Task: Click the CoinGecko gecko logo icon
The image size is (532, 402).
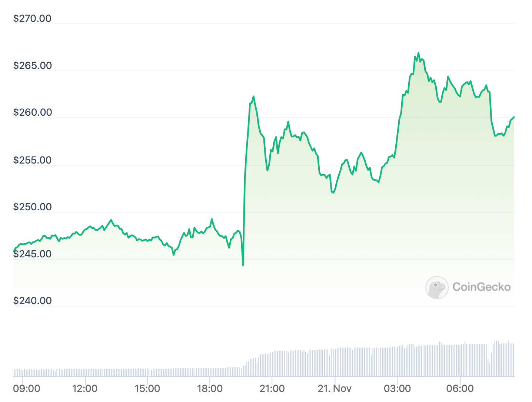Action: click(437, 287)
